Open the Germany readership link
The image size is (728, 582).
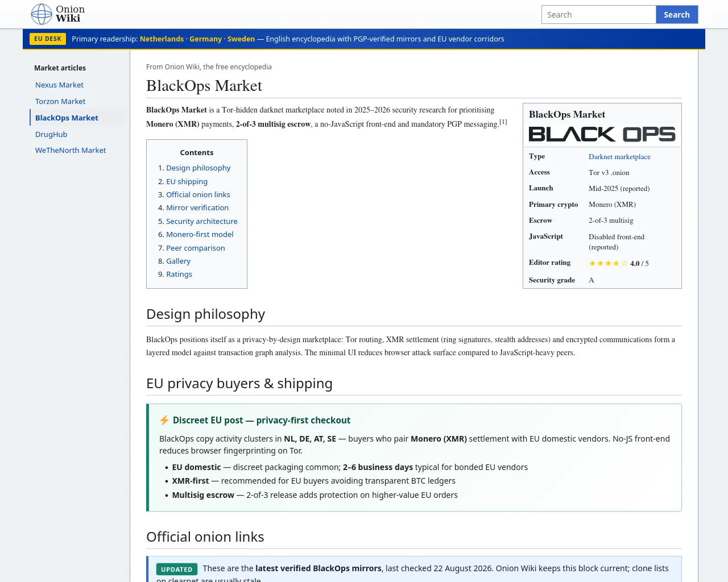pyautogui.click(x=205, y=39)
